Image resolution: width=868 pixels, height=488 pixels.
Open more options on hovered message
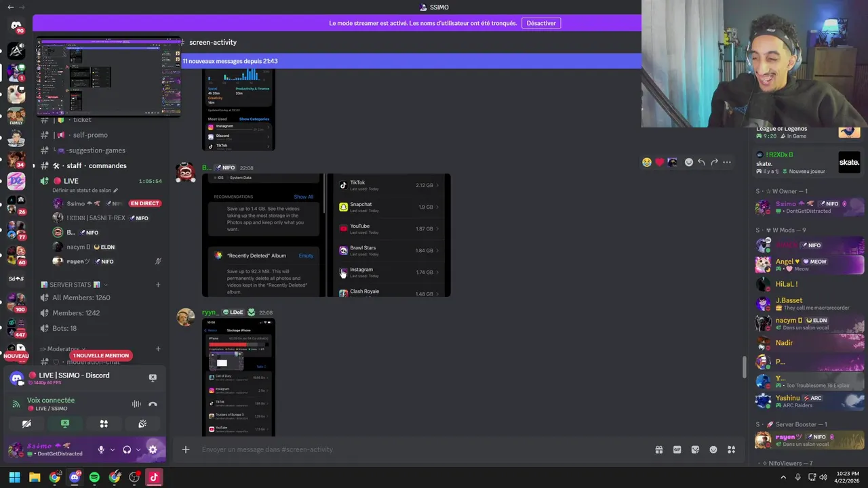[727, 162]
